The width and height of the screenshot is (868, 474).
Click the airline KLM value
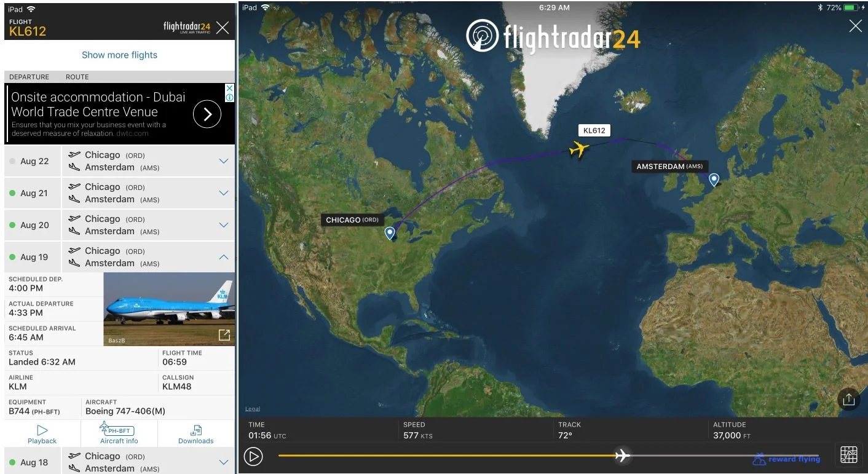(x=18, y=387)
